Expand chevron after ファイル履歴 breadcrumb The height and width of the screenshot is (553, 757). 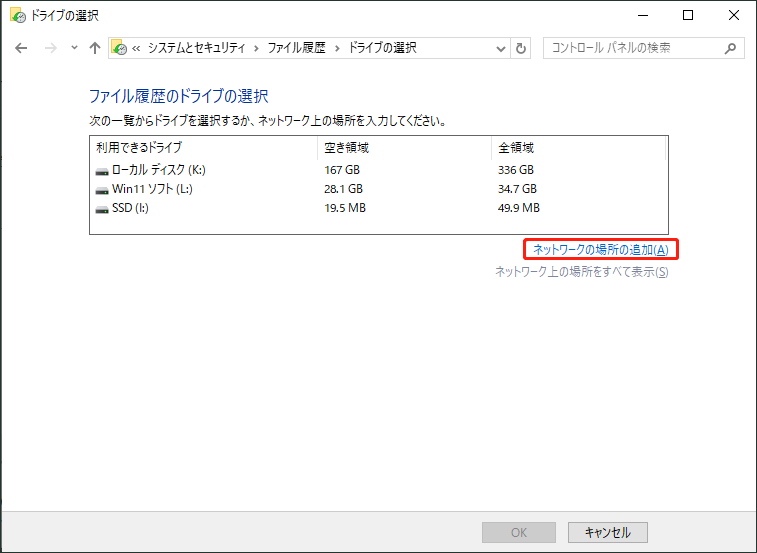click(337, 48)
